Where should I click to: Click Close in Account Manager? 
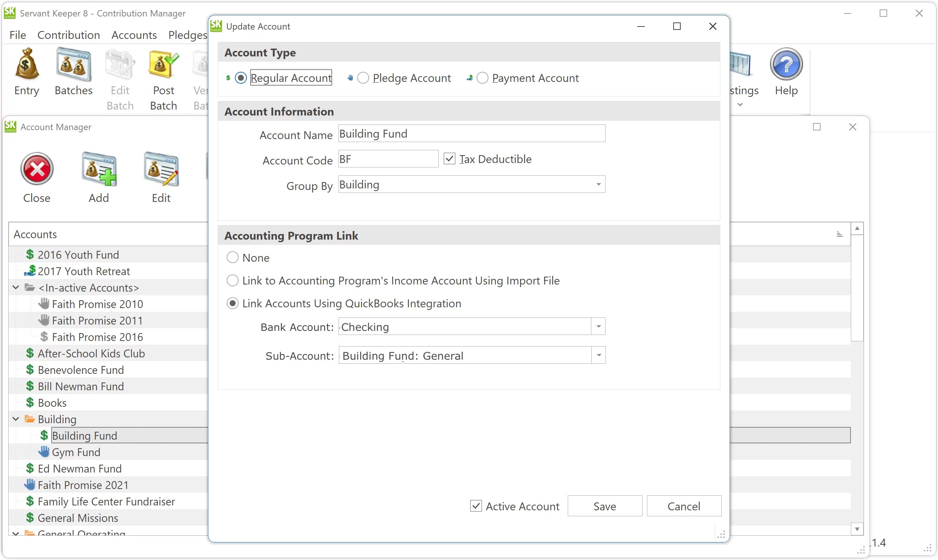point(36,176)
